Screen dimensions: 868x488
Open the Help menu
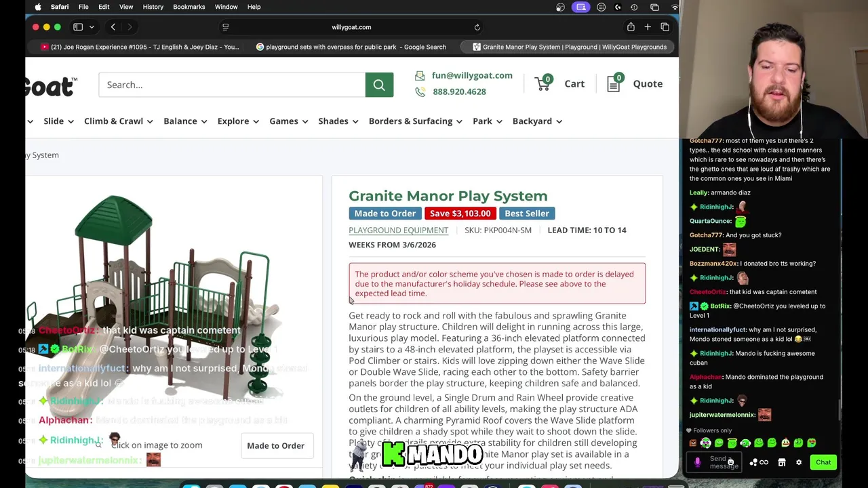click(254, 7)
